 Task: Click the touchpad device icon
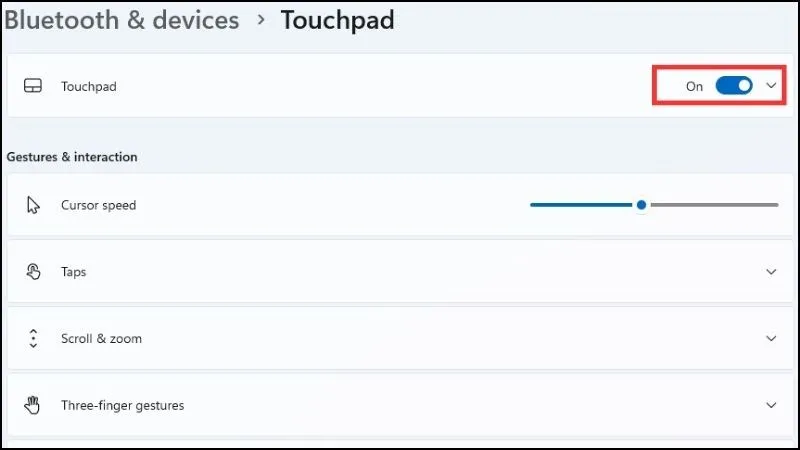click(33, 87)
